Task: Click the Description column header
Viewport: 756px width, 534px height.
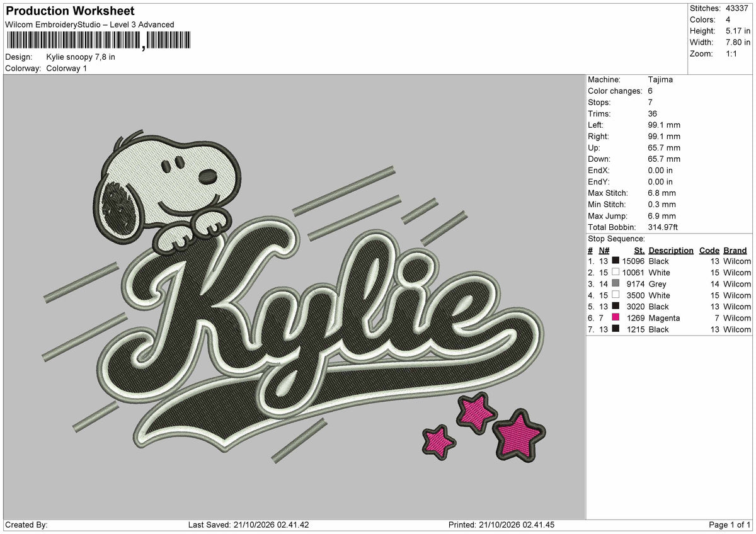Action: [671, 250]
